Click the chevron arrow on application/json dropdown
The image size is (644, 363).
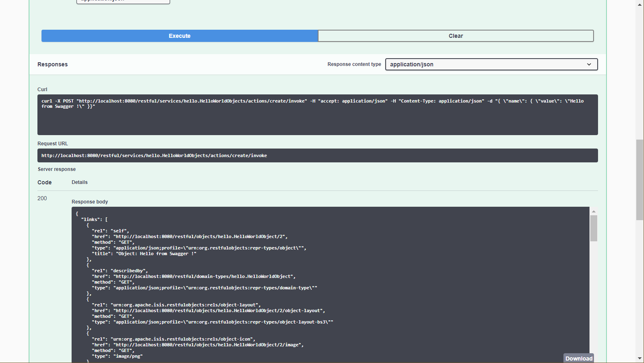[x=589, y=64]
